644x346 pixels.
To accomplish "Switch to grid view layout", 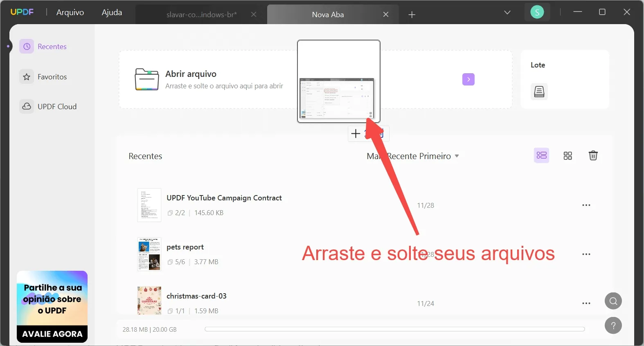I will [x=567, y=156].
